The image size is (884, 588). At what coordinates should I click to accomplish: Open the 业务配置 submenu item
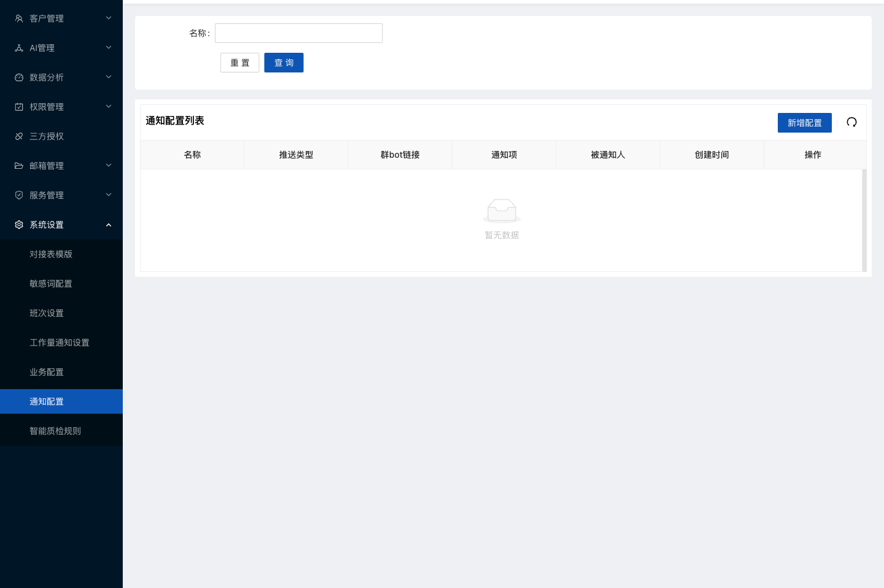click(61, 372)
